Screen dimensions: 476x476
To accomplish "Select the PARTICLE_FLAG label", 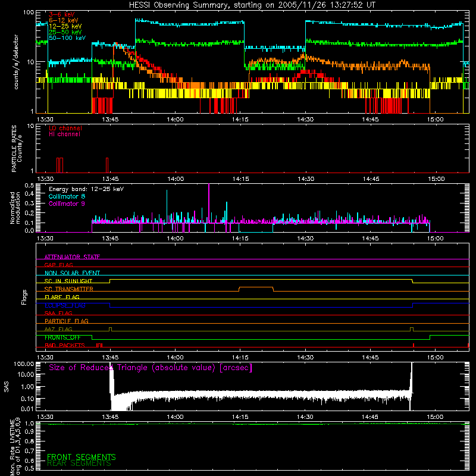I will (67, 321).
